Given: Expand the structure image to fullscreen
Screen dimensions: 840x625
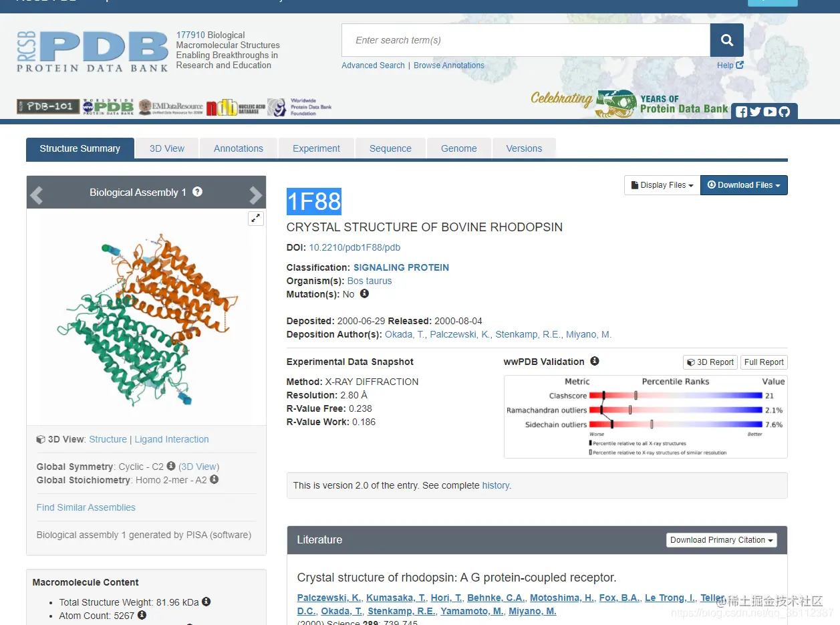Looking at the screenshot, I should tap(256, 219).
